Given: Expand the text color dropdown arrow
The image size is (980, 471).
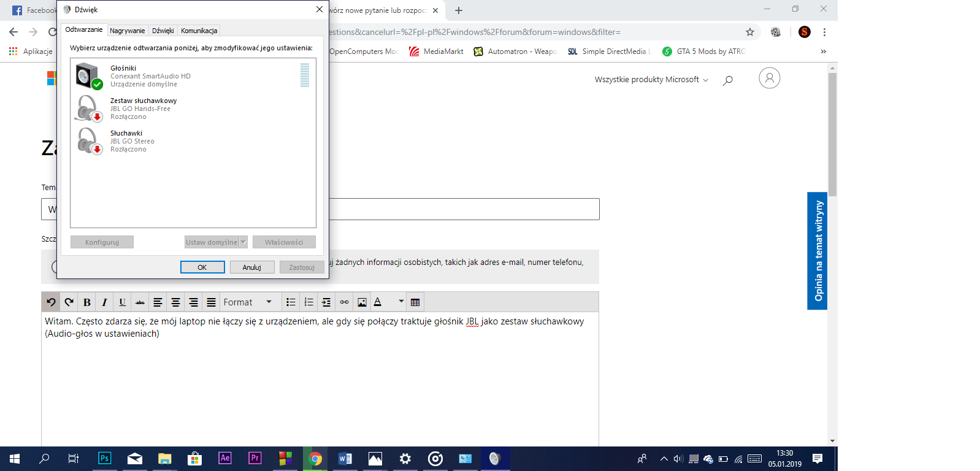Looking at the screenshot, I should (x=401, y=302).
